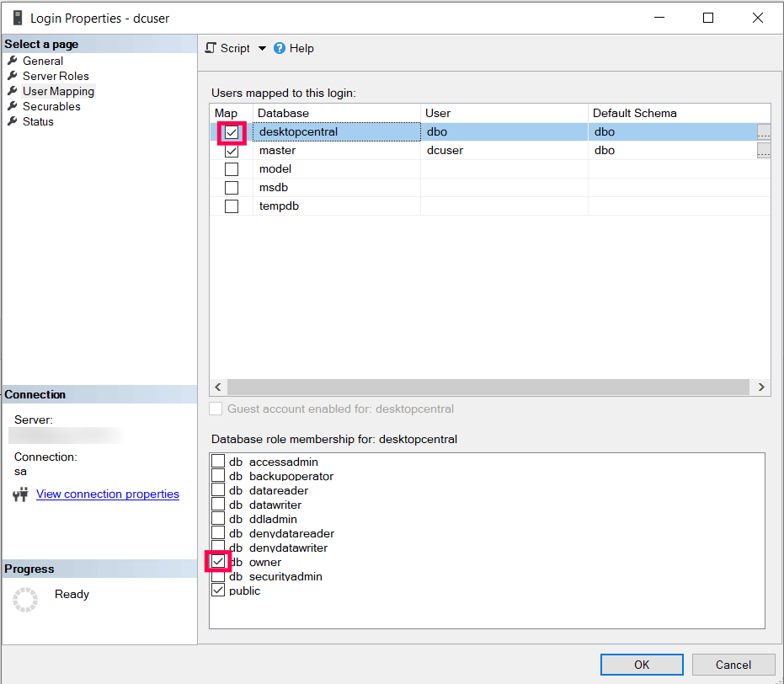Click the User column header

[504, 113]
